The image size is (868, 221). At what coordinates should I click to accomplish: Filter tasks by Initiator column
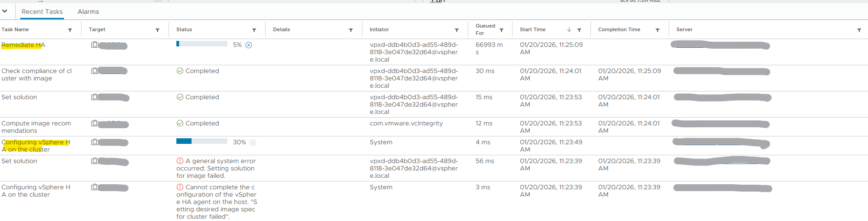pyautogui.click(x=457, y=30)
